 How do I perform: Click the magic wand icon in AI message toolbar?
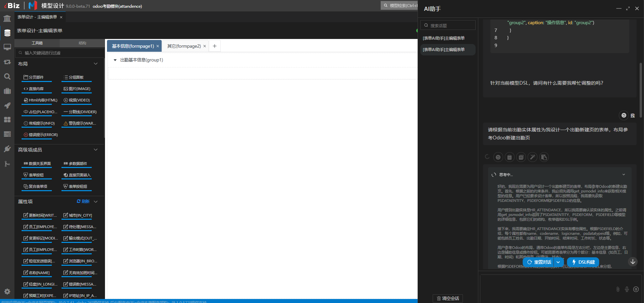coord(532,157)
